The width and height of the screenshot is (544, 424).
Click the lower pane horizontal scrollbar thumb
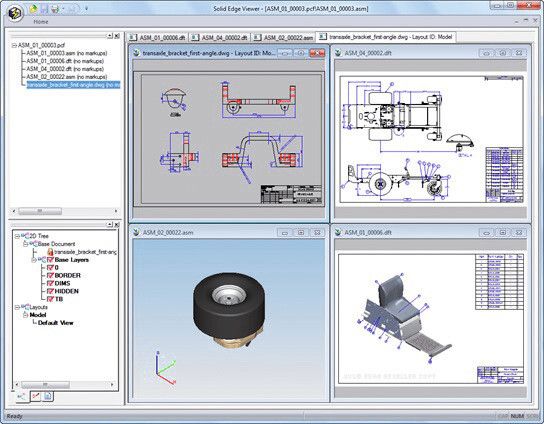(45, 384)
